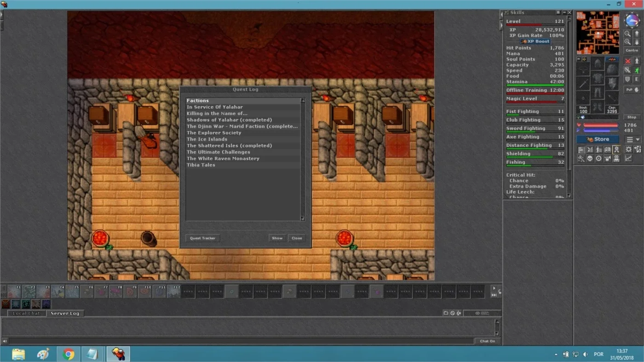Select green chase opponent mode
The width and height of the screenshot is (644, 362).
coord(637,70)
